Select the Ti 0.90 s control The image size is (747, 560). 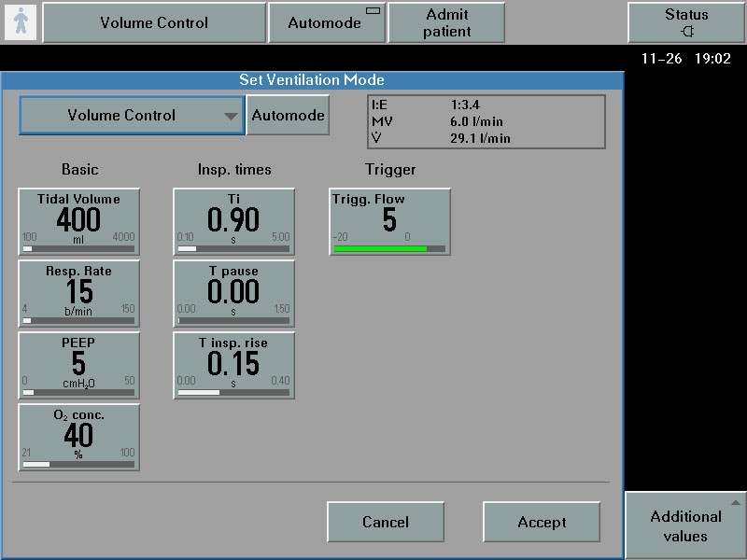pyautogui.click(x=232, y=218)
